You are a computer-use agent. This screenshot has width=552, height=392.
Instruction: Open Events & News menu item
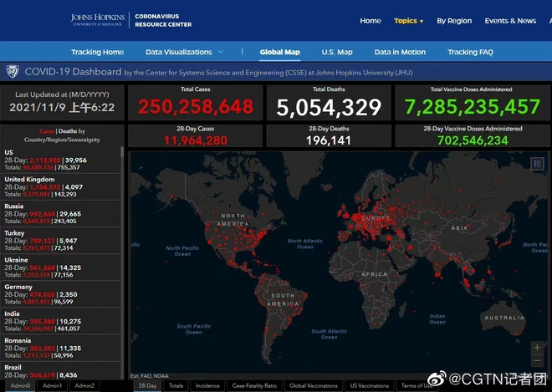(x=510, y=21)
